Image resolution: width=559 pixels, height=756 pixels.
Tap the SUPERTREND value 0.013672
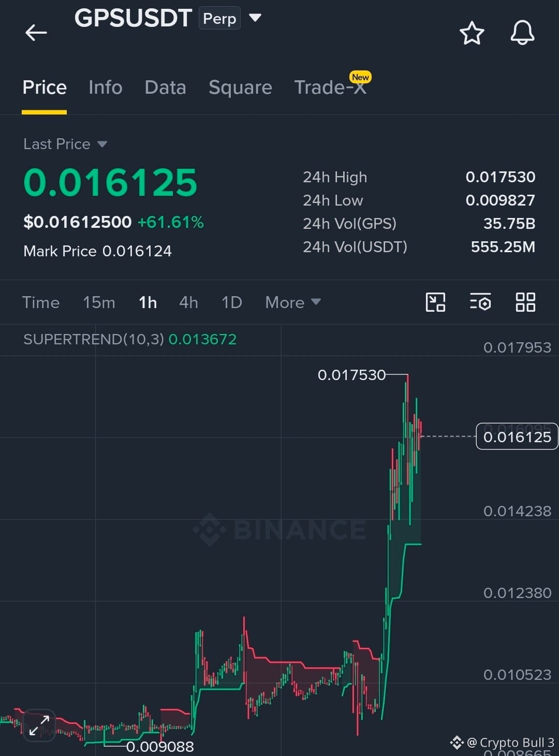coord(202,339)
